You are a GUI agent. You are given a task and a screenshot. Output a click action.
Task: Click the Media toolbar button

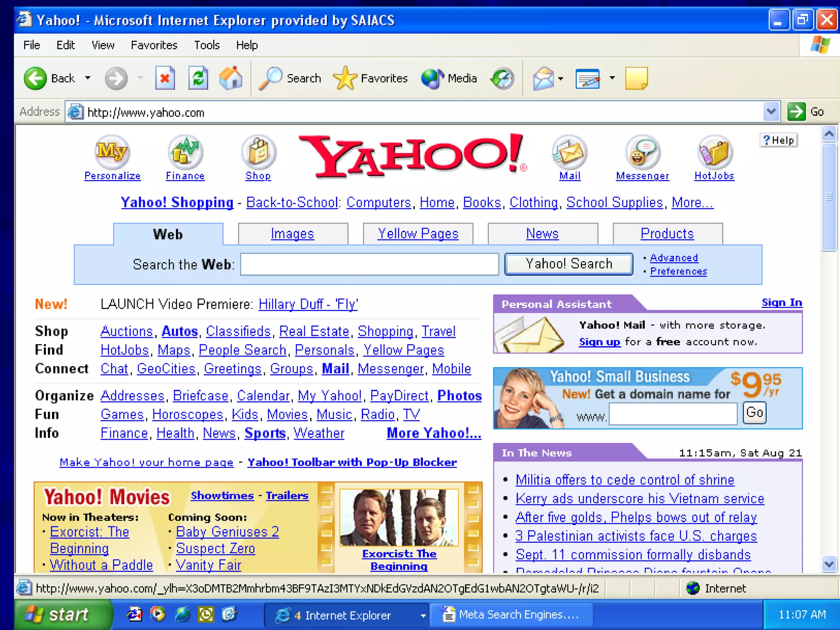click(x=449, y=78)
